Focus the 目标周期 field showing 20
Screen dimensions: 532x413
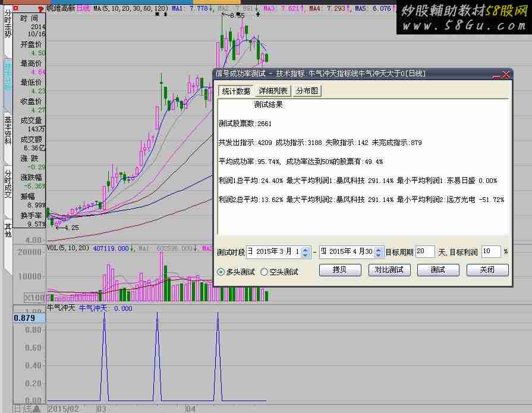(x=424, y=251)
